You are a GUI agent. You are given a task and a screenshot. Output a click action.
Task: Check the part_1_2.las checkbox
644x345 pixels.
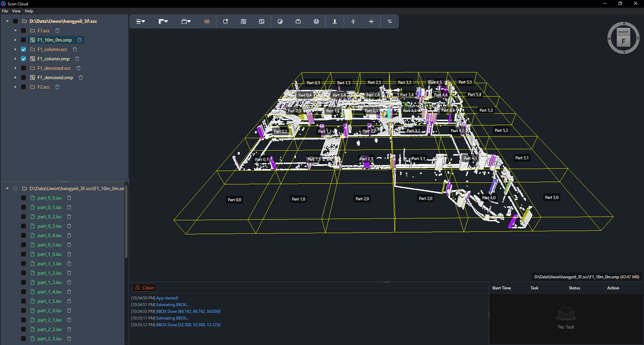click(x=23, y=273)
